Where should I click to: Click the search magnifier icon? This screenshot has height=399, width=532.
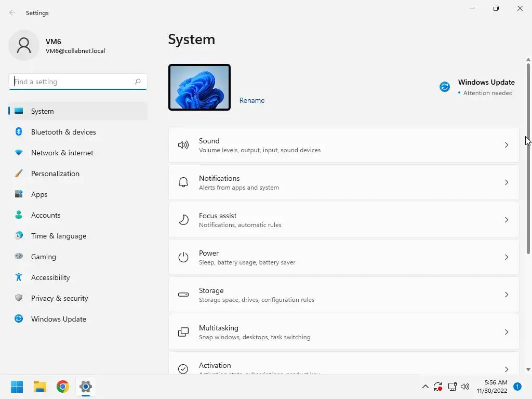(137, 82)
